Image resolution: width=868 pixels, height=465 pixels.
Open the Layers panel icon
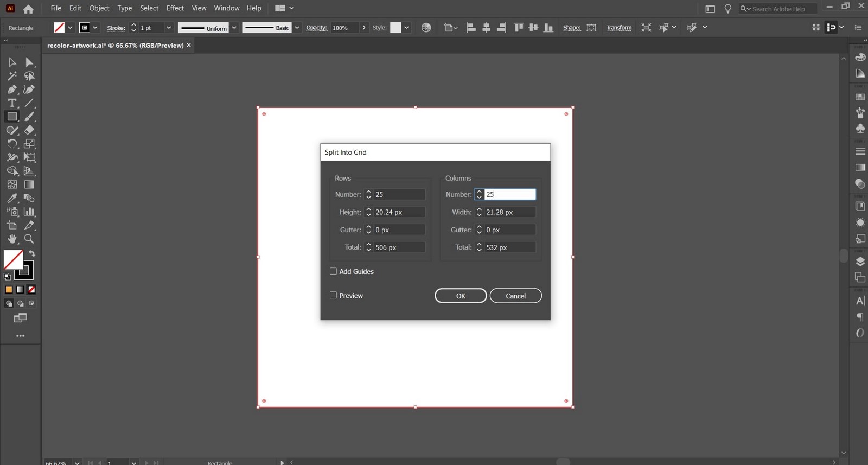860,262
